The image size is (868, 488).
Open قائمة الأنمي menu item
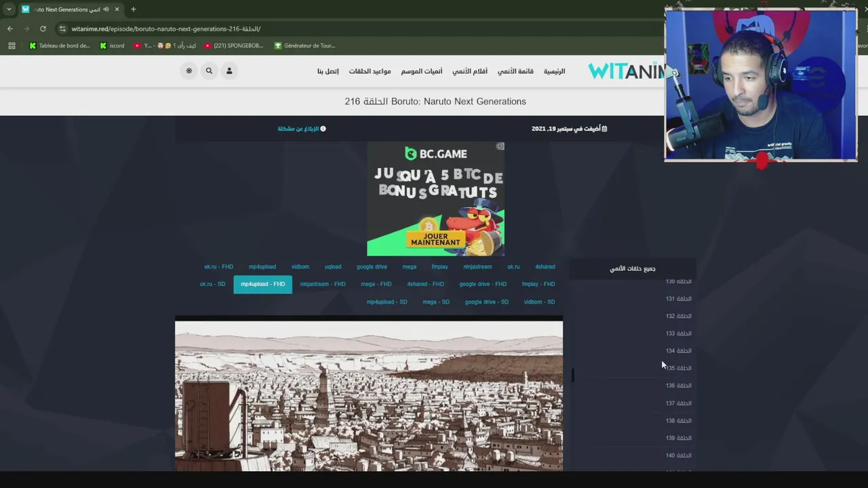[515, 71]
